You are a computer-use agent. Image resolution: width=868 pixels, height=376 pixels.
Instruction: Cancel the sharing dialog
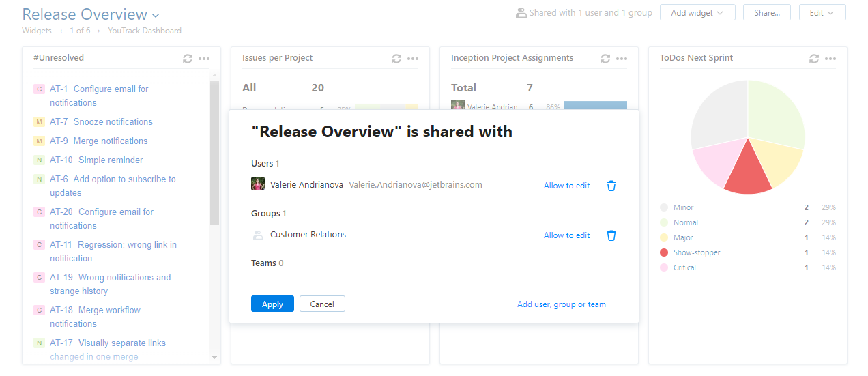click(322, 304)
